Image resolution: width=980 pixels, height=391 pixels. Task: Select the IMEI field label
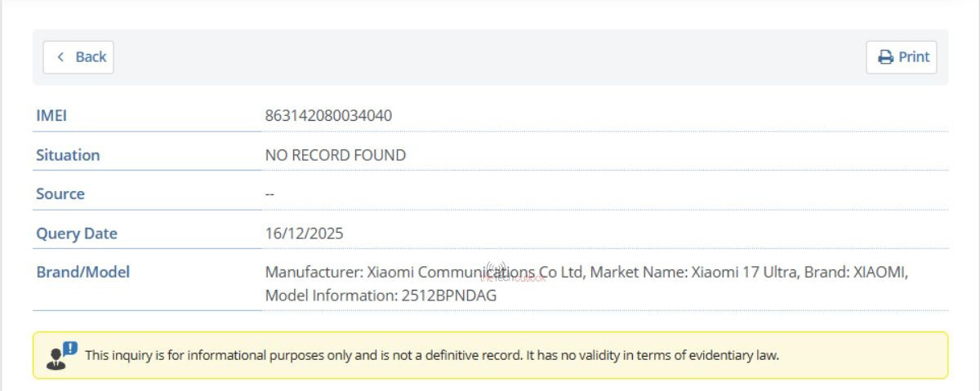tap(51, 116)
